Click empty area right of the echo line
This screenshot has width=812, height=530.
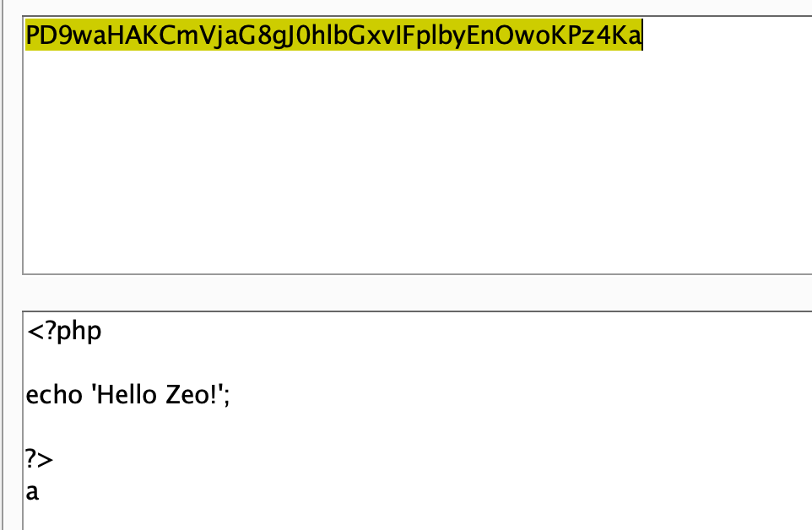coord(518,395)
